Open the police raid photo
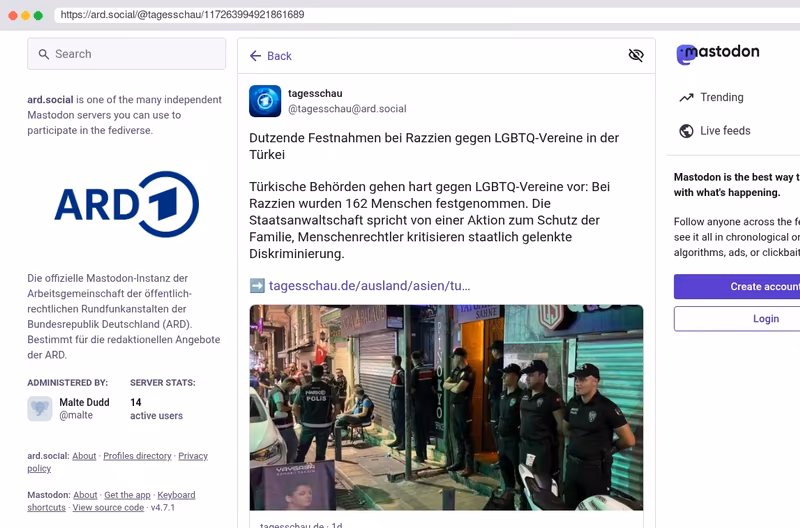Image resolution: width=800 pixels, height=528 pixels. pos(446,408)
